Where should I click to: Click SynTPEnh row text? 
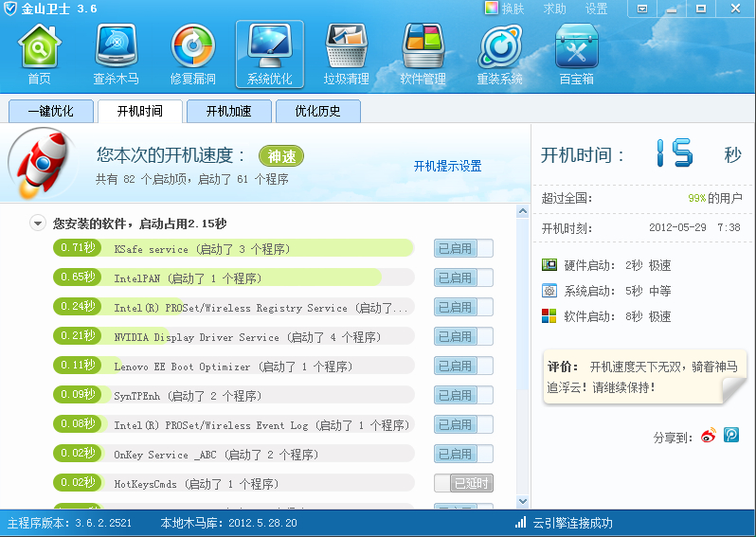(188, 396)
